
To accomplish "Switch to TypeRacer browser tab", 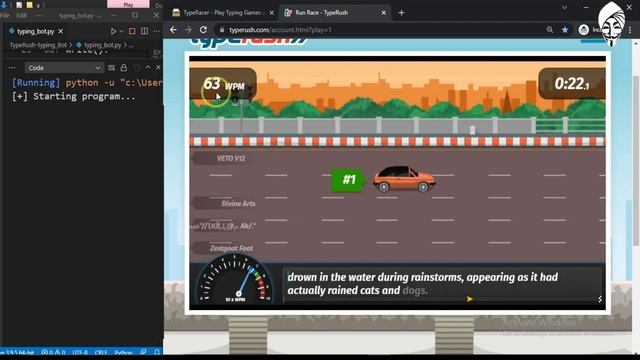I will pos(222,13).
